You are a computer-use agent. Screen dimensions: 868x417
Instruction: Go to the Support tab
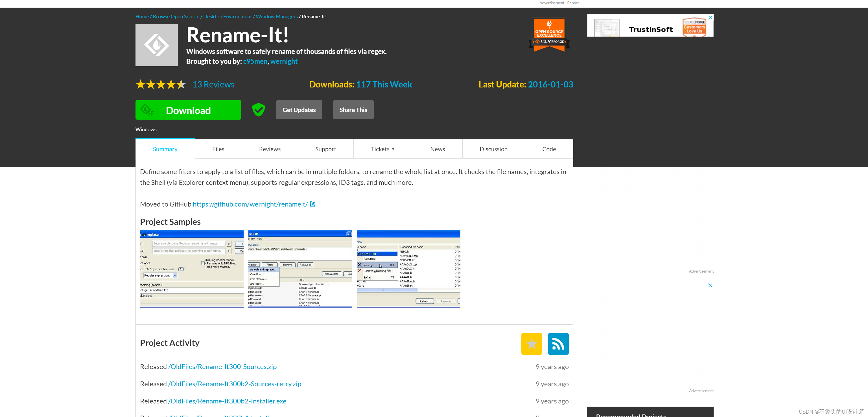325,149
